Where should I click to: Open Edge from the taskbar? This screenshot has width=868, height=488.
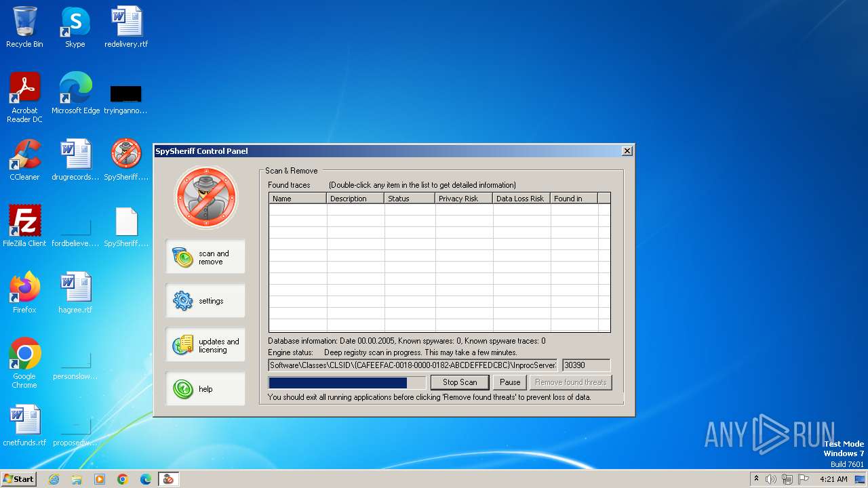click(x=146, y=479)
